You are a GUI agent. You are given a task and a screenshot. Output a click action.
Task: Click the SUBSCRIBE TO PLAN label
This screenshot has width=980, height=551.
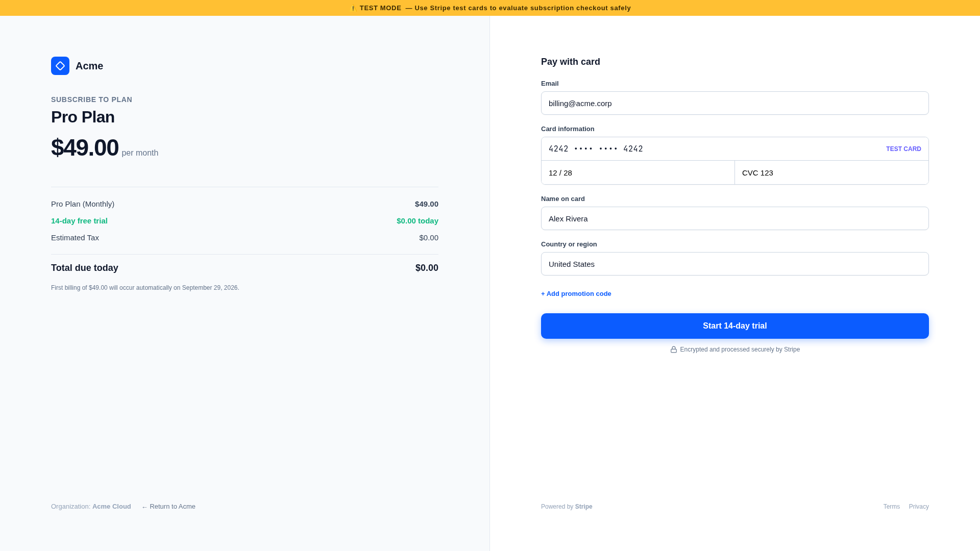pyautogui.click(x=91, y=99)
